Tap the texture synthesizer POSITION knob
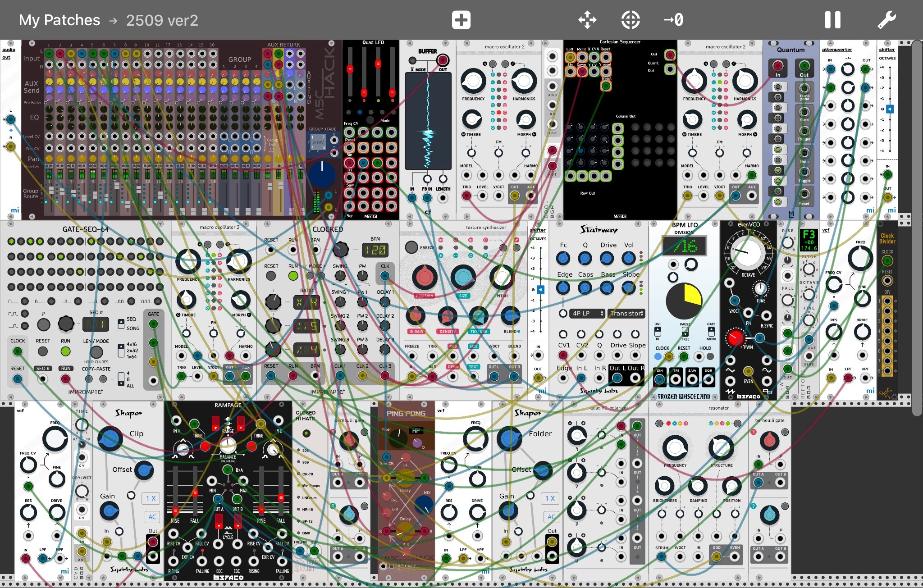The height and width of the screenshot is (588, 923). tap(424, 277)
